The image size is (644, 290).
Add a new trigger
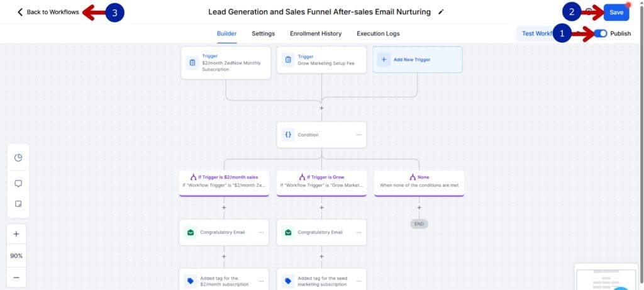(x=418, y=60)
